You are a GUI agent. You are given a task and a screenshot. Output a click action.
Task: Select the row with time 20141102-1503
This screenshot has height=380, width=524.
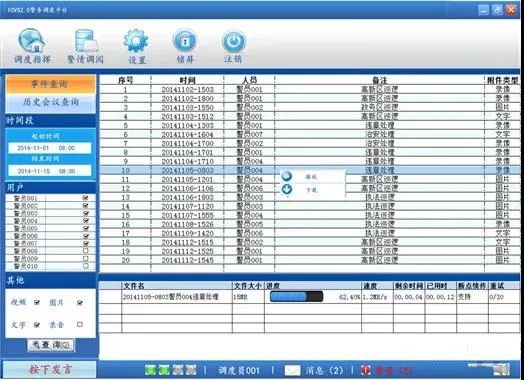point(310,90)
